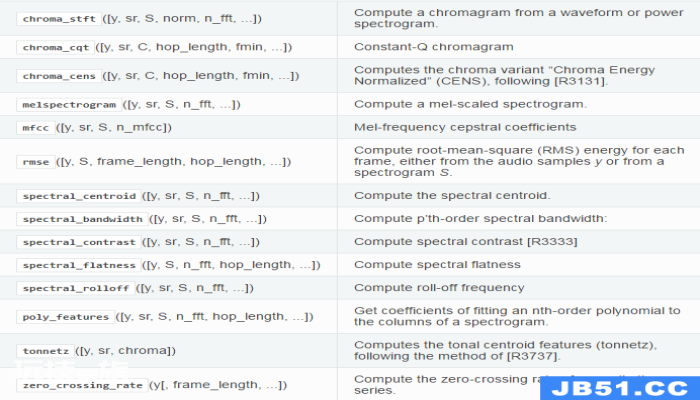This screenshot has width=700, height=400.
Task: Open the spectral_rolloff function link
Action: click(x=75, y=288)
